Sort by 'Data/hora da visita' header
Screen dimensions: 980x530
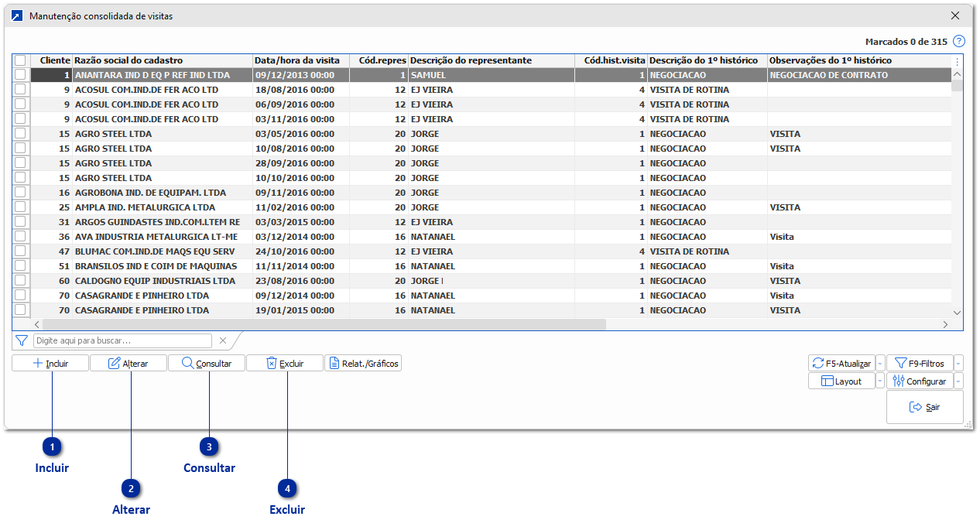pyautogui.click(x=300, y=60)
